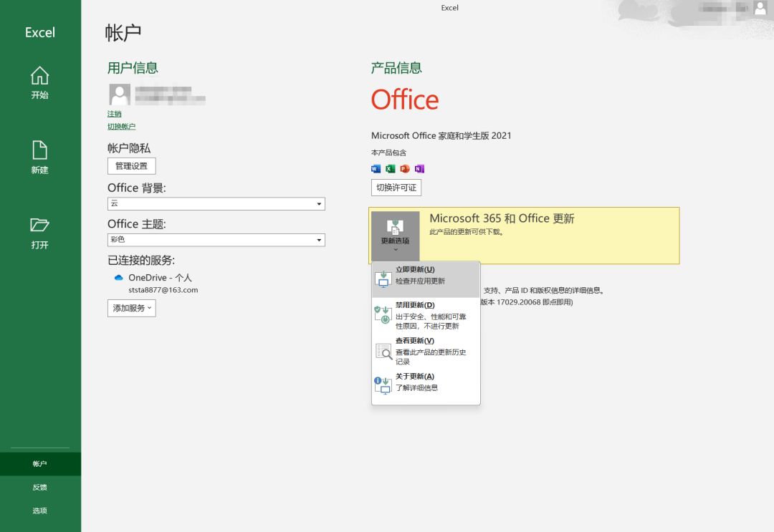774x532 pixels.
Task: Click the 禁用更新 shield icon
Action: coord(383,314)
